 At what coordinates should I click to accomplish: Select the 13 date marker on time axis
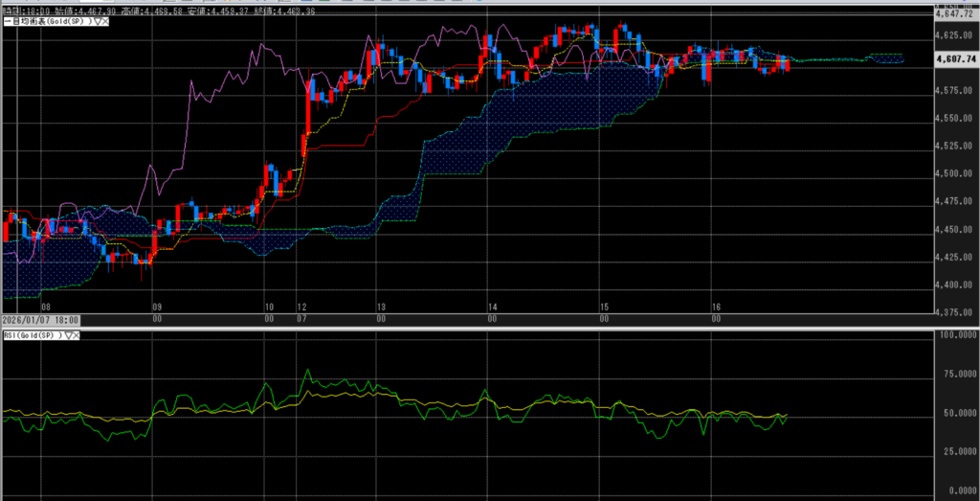pos(380,307)
